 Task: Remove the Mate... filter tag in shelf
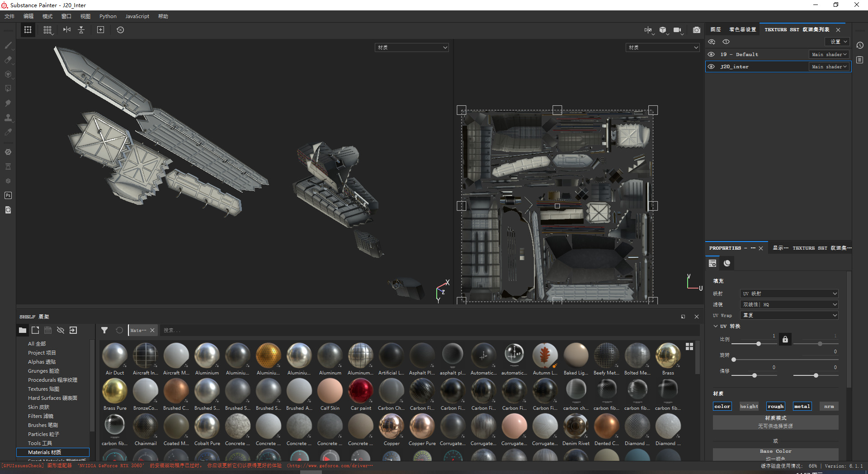click(152, 330)
